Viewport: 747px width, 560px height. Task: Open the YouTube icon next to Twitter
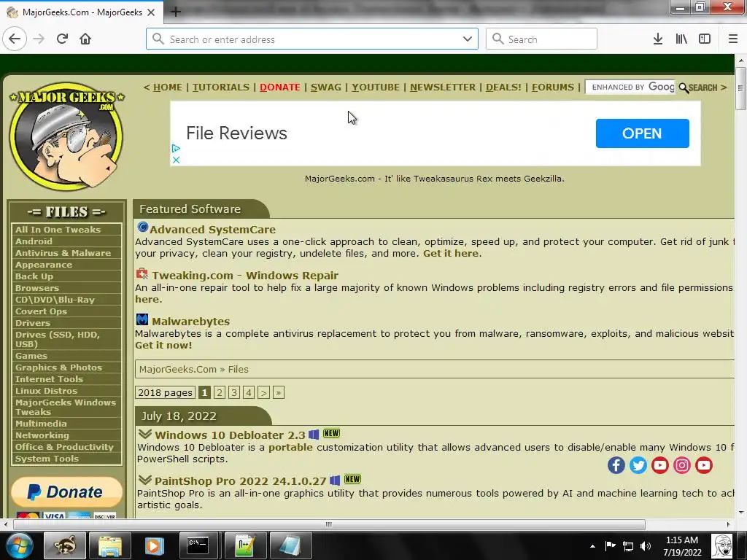point(659,464)
